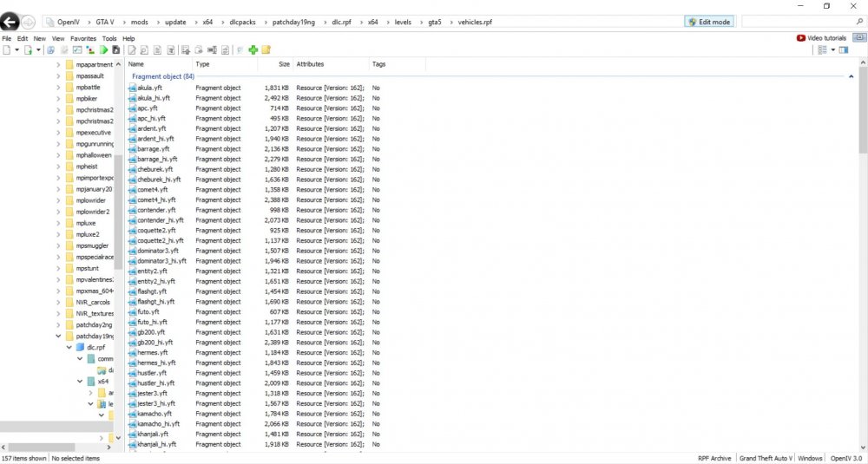This screenshot has height=464, width=868.
Task: Click the search magnifier icon
Action: (859, 23)
